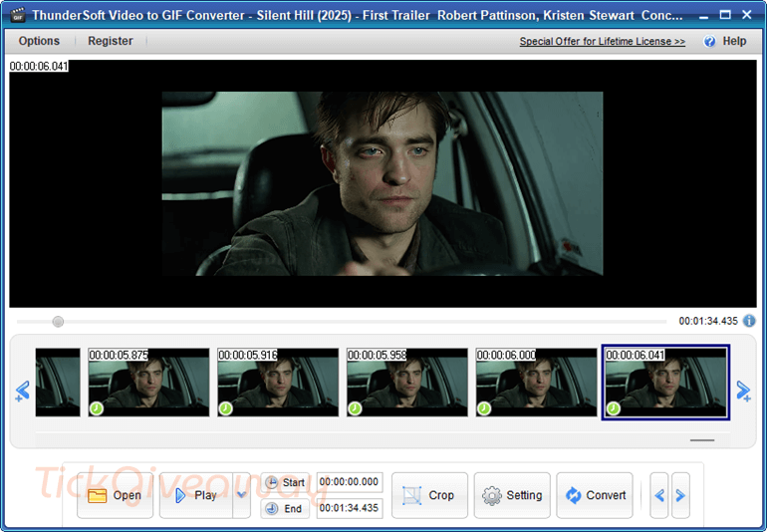The height and width of the screenshot is (532, 767).
Task: Load previous frames with left arrow plus icon
Action: tap(22, 392)
